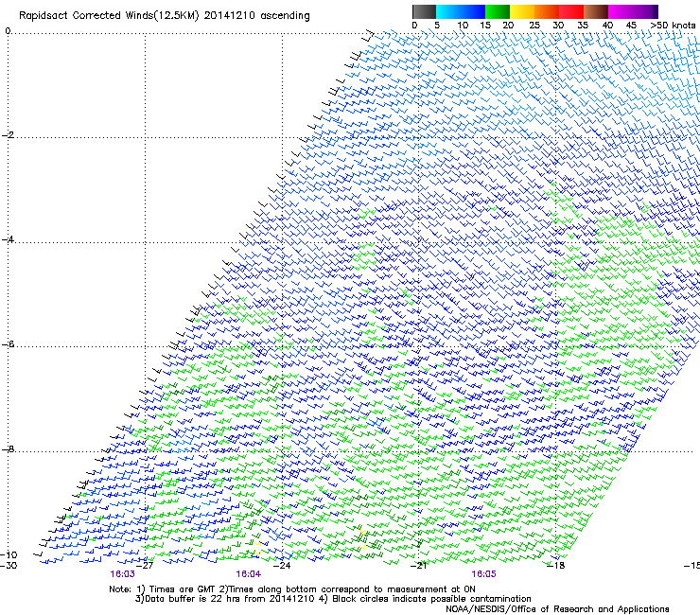The height and width of the screenshot is (615, 700).
Task: Click the -4 latitude axis label
Action: pos(8,239)
